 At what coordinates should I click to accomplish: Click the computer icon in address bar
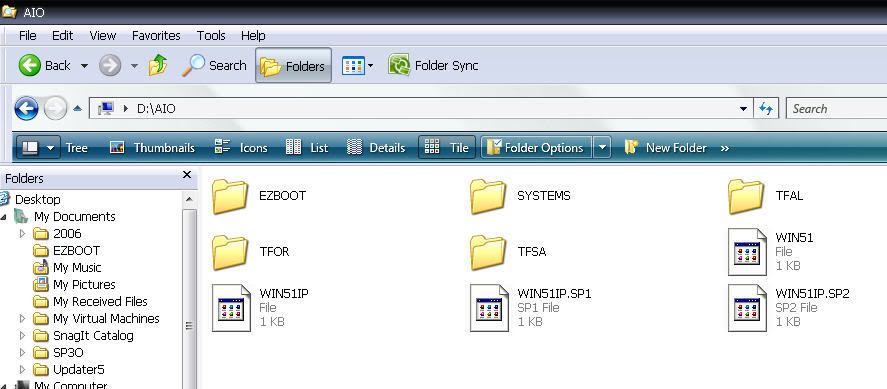click(105, 109)
